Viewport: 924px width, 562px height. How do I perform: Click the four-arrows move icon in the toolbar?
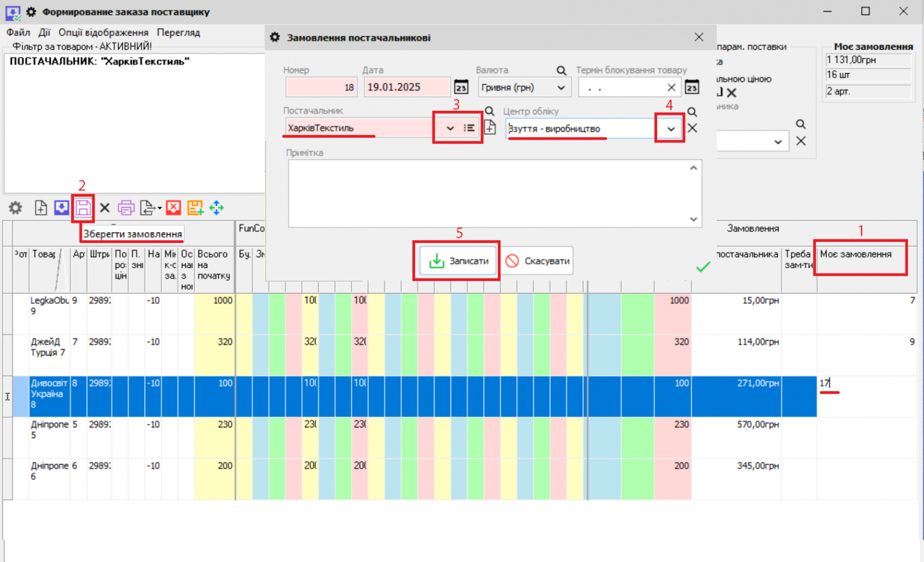217,208
